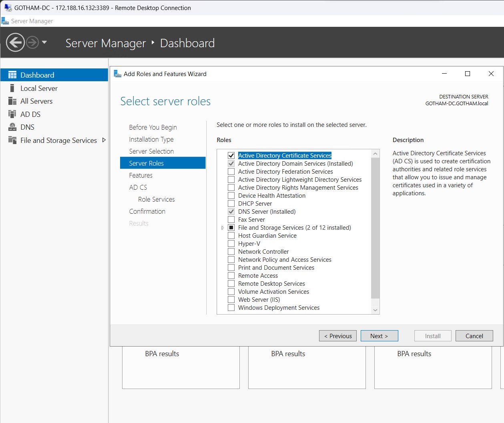504x423 pixels.
Task: Select Before You Begin in the wizard
Action: coord(153,127)
